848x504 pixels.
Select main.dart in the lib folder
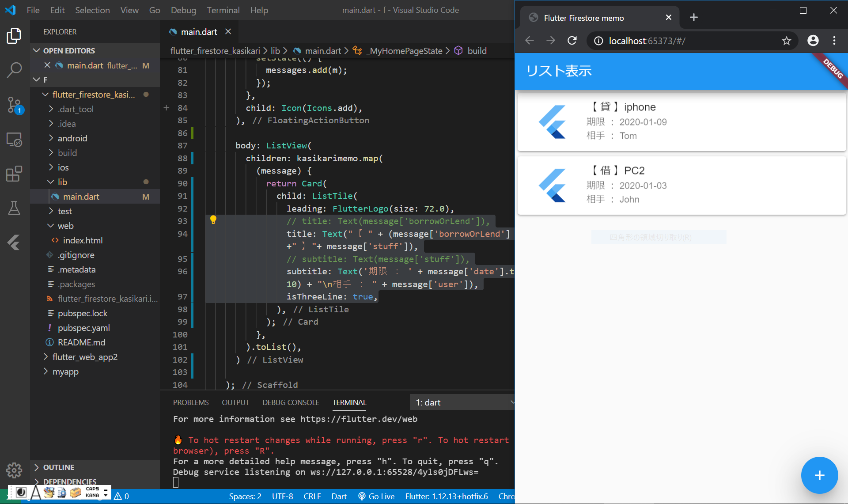(x=95, y=196)
